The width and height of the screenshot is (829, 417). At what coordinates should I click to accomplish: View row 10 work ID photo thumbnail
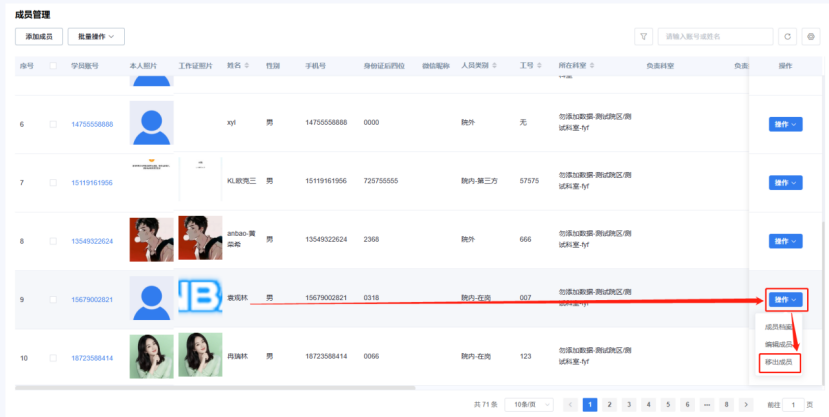[200, 355]
